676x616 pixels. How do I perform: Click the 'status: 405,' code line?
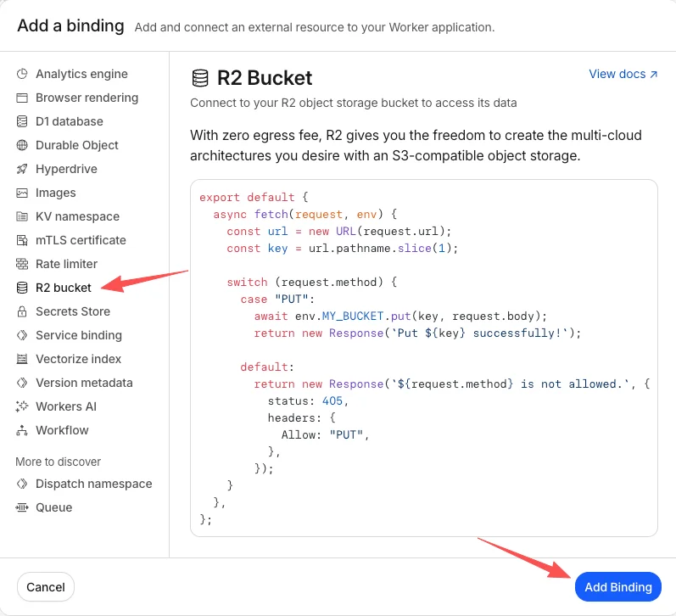click(308, 400)
